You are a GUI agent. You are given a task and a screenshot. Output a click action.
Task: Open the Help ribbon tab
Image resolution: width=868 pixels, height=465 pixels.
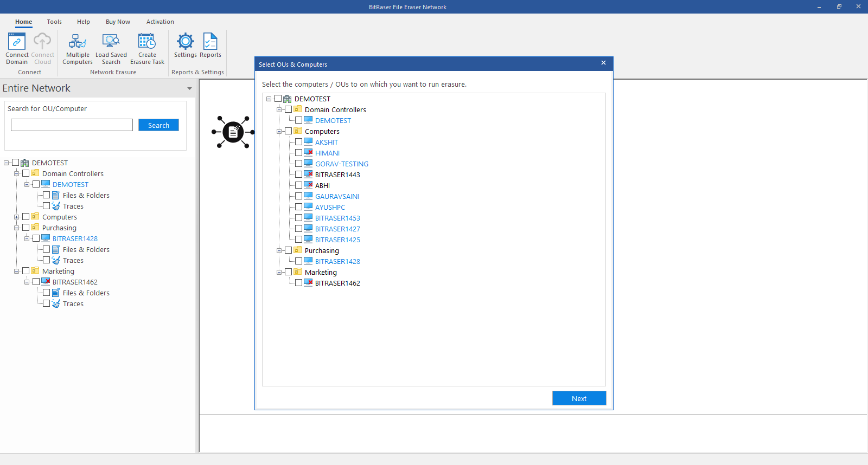84,22
